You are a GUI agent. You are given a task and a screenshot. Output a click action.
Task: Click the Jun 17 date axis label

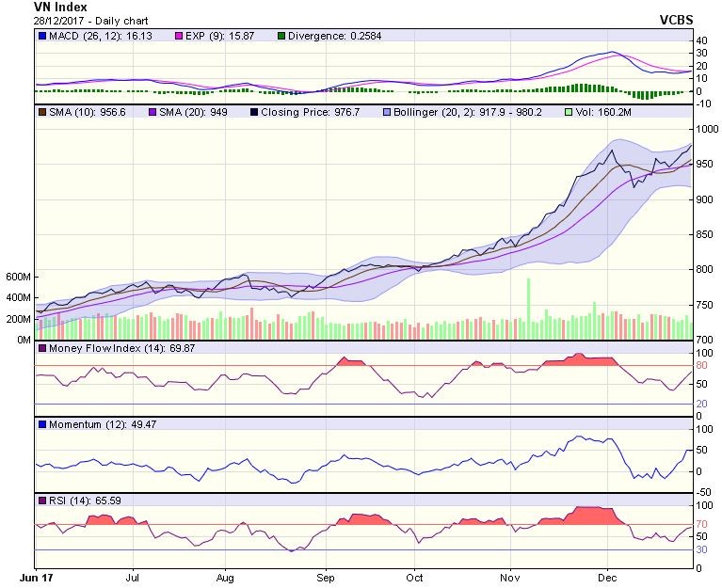[x=35, y=576]
